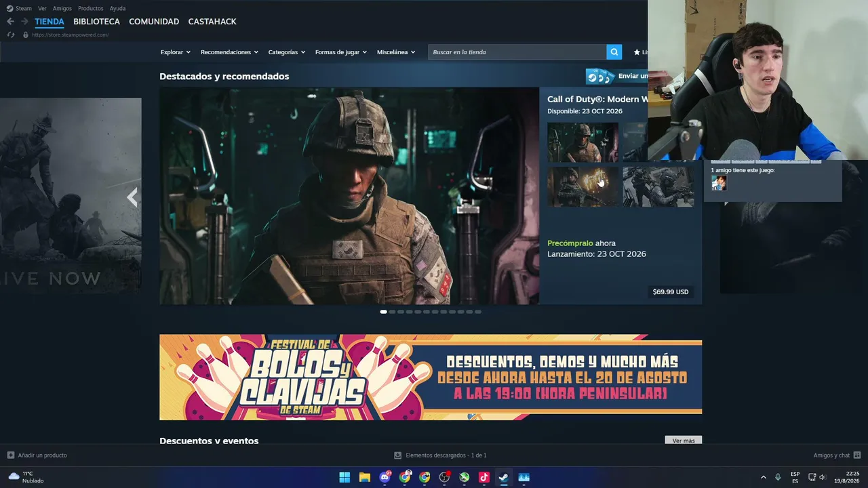Open the first Call of Duty screenshot thumbnail
Image resolution: width=868 pixels, height=488 pixels.
click(583, 142)
